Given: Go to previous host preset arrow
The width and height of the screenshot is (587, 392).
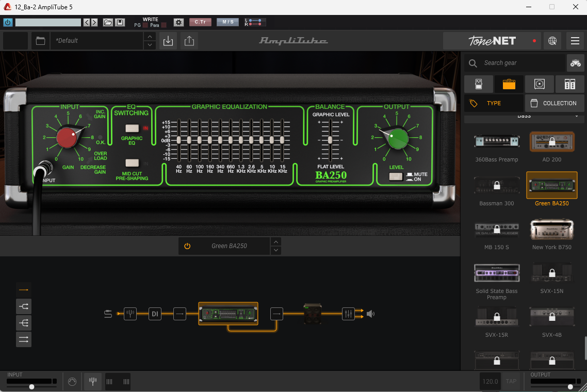Looking at the screenshot, I should click(87, 23).
